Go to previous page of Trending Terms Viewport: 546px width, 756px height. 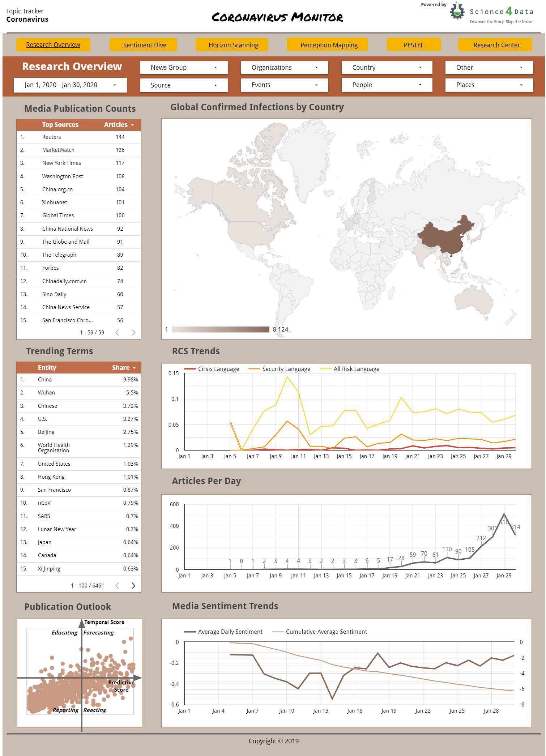117,585
